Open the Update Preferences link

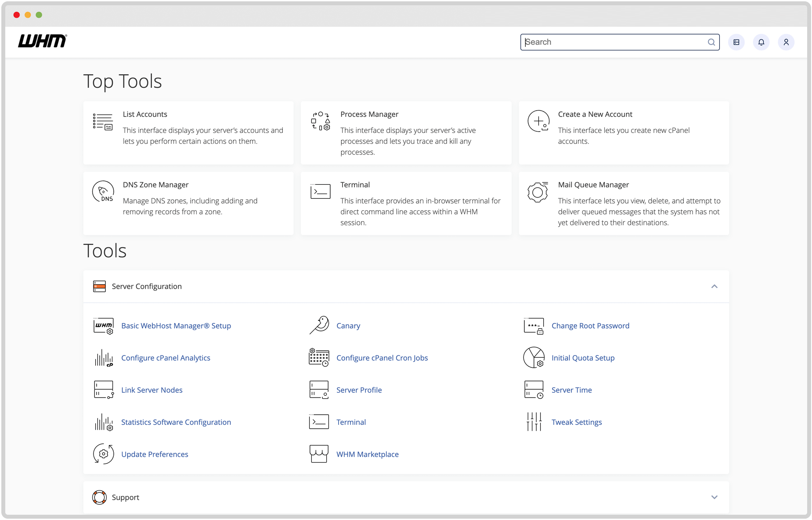[155, 454]
